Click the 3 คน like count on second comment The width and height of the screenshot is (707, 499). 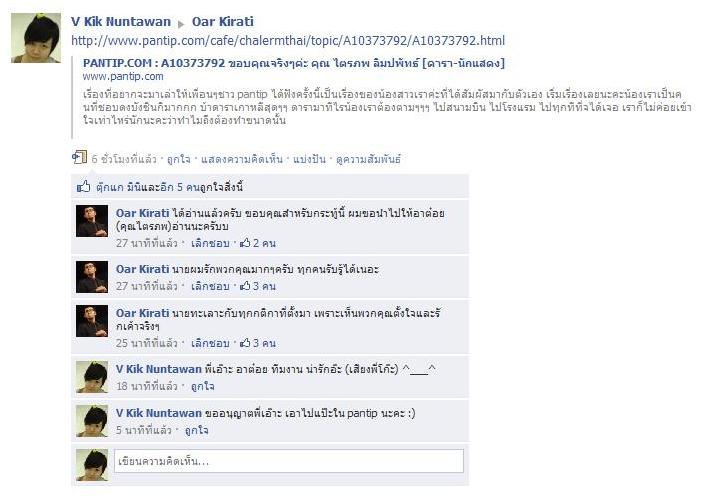(x=258, y=286)
